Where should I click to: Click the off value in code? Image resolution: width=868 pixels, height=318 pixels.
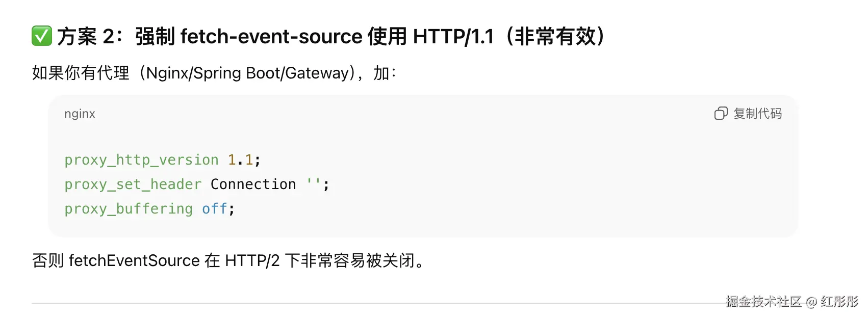coord(215,209)
